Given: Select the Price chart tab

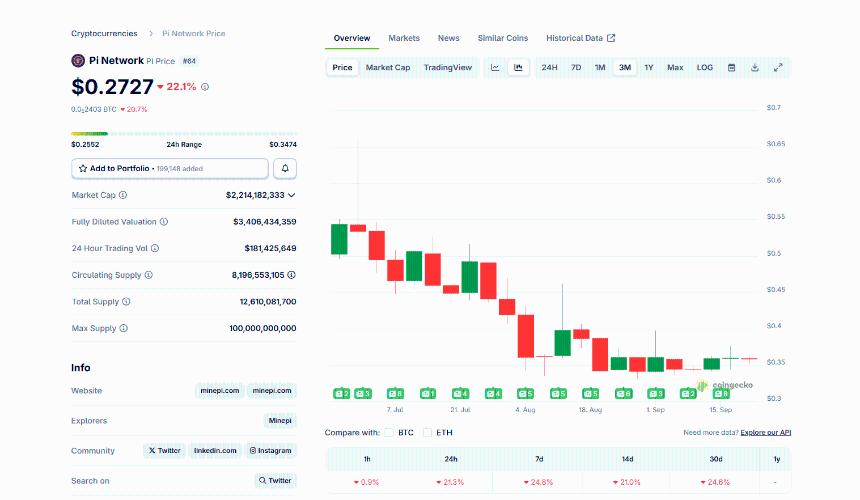Looking at the screenshot, I should click(342, 67).
